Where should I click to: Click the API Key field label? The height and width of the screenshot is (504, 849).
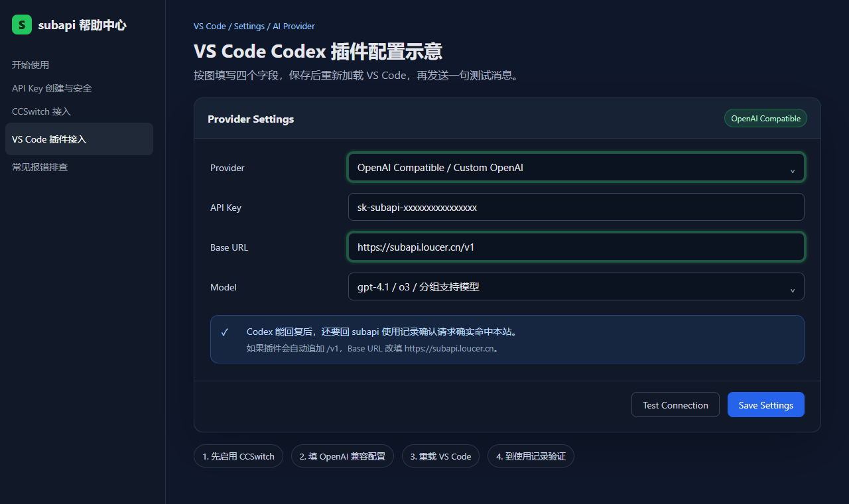[226, 208]
